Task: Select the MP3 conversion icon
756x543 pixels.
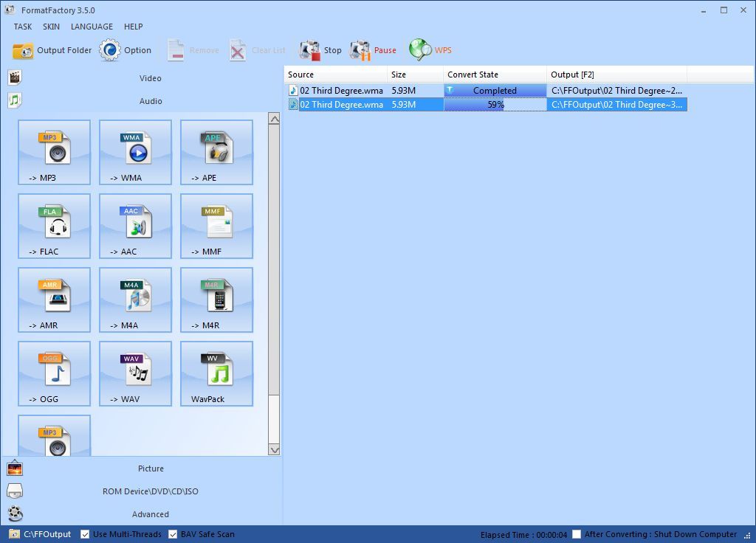Action: pyautogui.click(x=54, y=152)
